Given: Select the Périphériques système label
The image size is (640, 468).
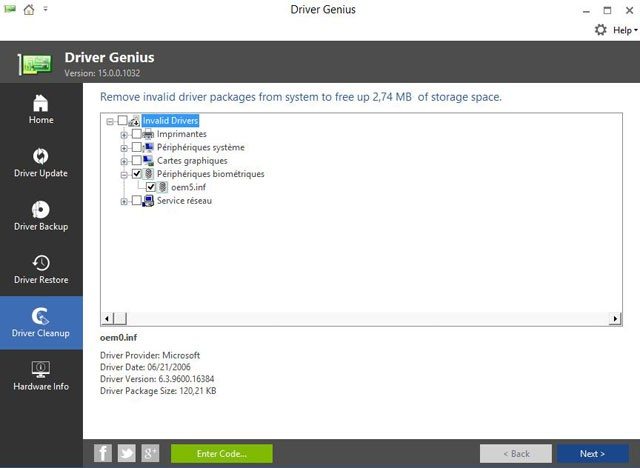Looking at the screenshot, I should point(201,147).
